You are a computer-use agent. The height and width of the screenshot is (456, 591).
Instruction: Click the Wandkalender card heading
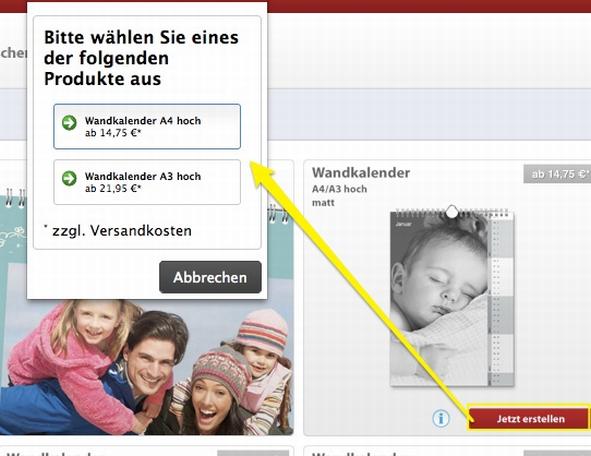pos(361,173)
